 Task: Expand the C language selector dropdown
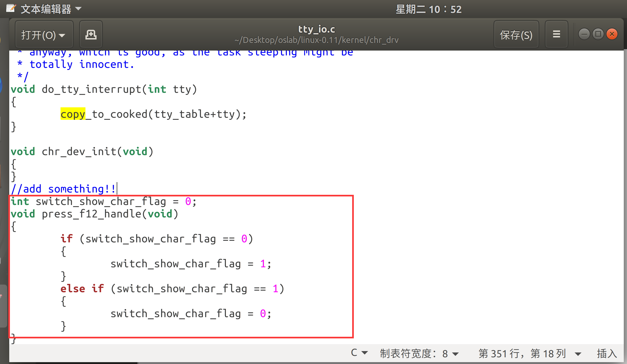point(359,353)
